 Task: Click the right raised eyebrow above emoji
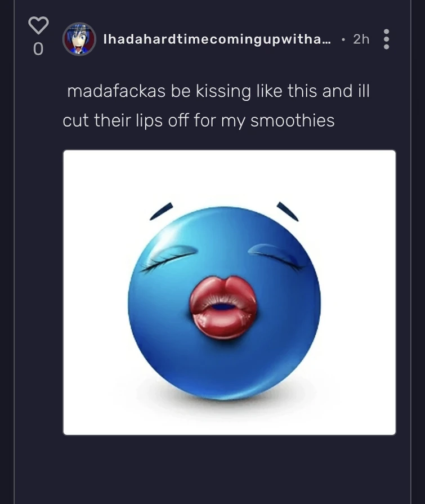(288, 211)
